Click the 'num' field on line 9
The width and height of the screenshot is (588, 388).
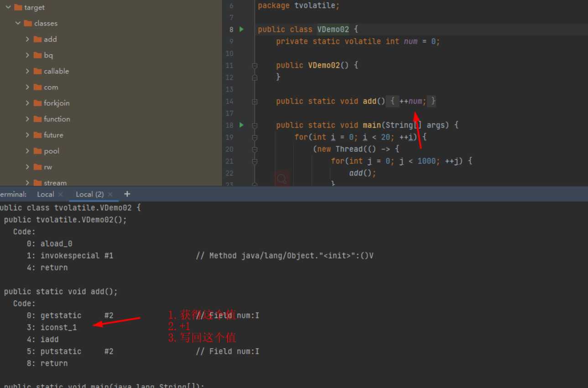point(411,41)
